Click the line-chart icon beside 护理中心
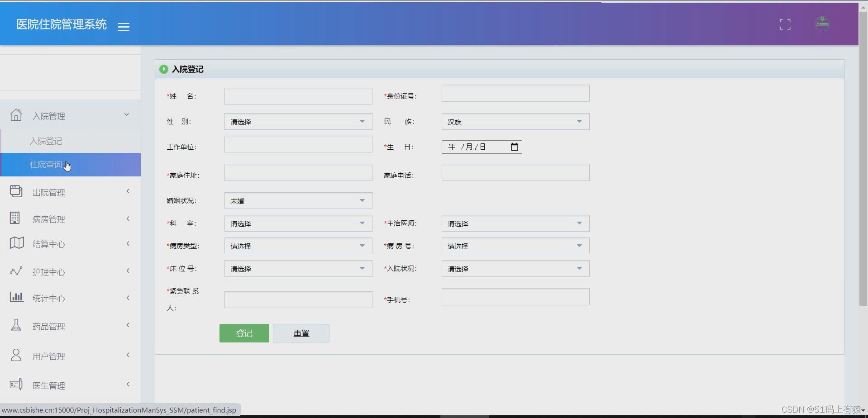Image resolution: width=868 pixels, height=418 pixels. [16, 271]
